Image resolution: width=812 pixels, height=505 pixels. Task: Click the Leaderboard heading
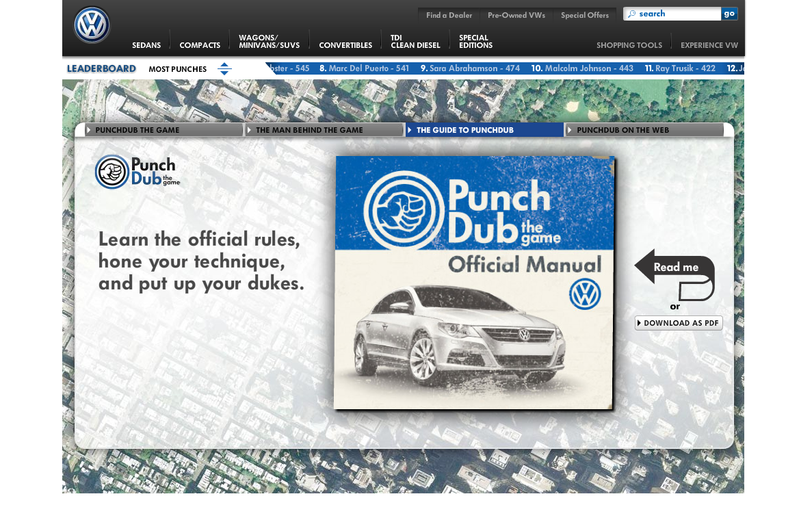coord(101,68)
